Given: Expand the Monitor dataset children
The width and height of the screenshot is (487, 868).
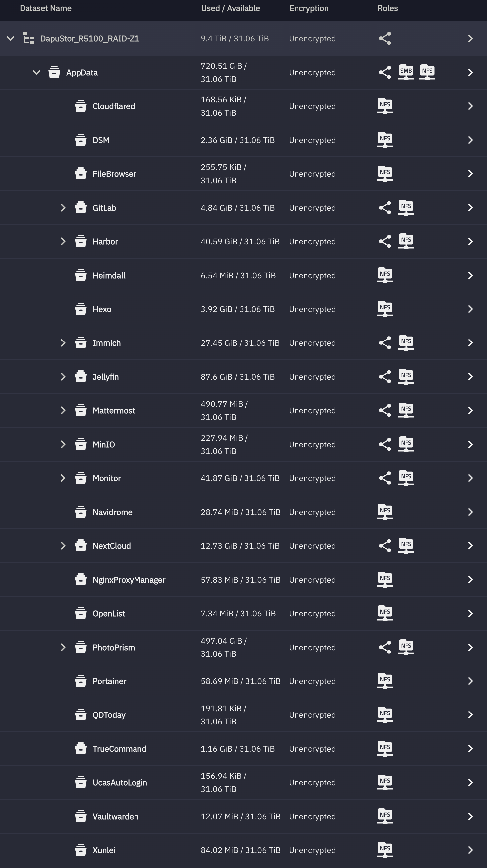Looking at the screenshot, I should pos(63,478).
